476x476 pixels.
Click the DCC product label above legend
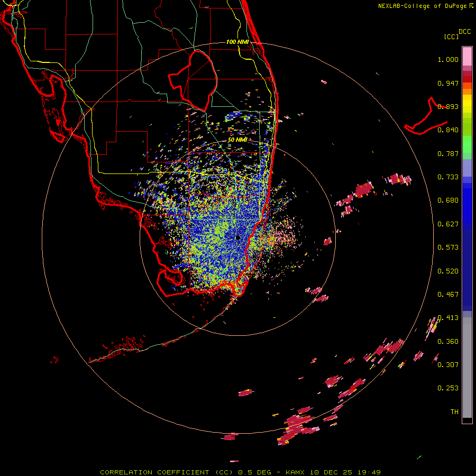[464, 32]
